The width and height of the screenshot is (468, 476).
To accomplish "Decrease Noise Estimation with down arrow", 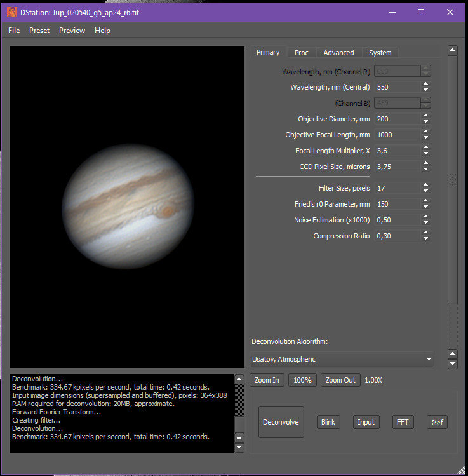I will click(x=426, y=222).
